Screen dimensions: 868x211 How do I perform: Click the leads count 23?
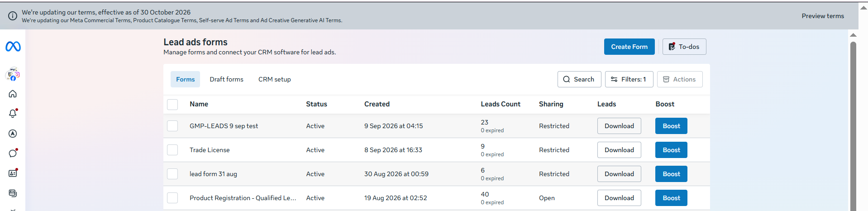tap(485, 122)
